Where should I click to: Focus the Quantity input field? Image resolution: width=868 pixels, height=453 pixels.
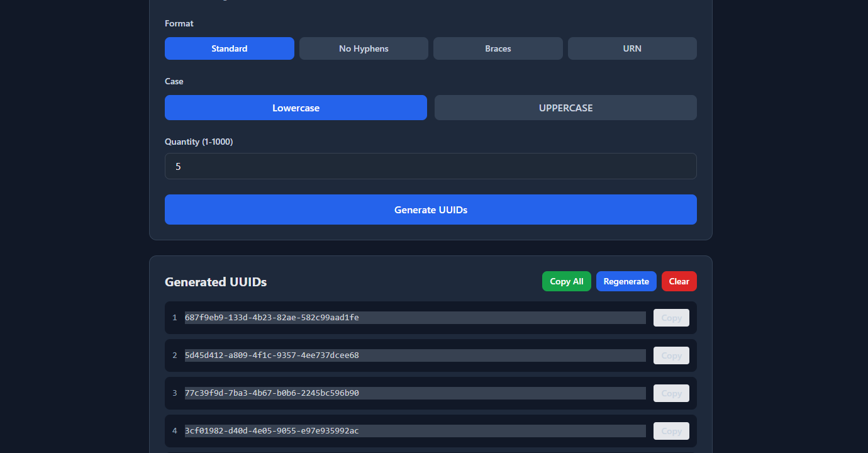[431, 166]
